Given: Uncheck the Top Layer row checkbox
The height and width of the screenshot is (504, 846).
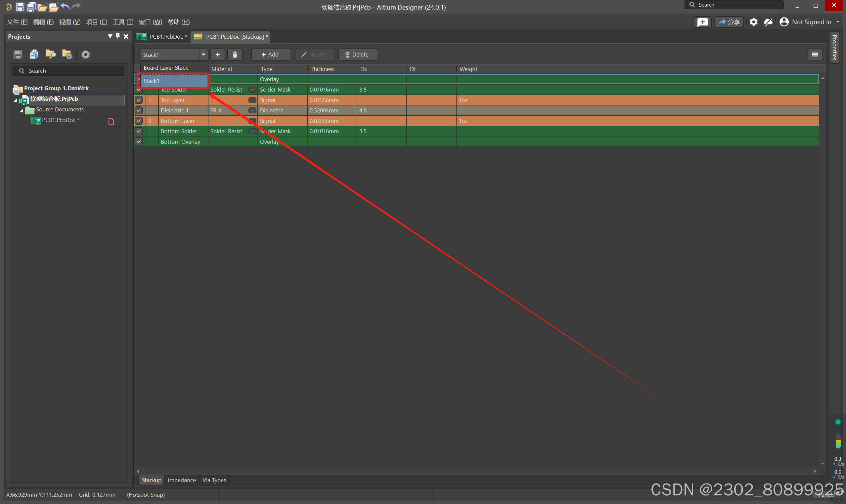Looking at the screenshot, I should coord(139,100).
